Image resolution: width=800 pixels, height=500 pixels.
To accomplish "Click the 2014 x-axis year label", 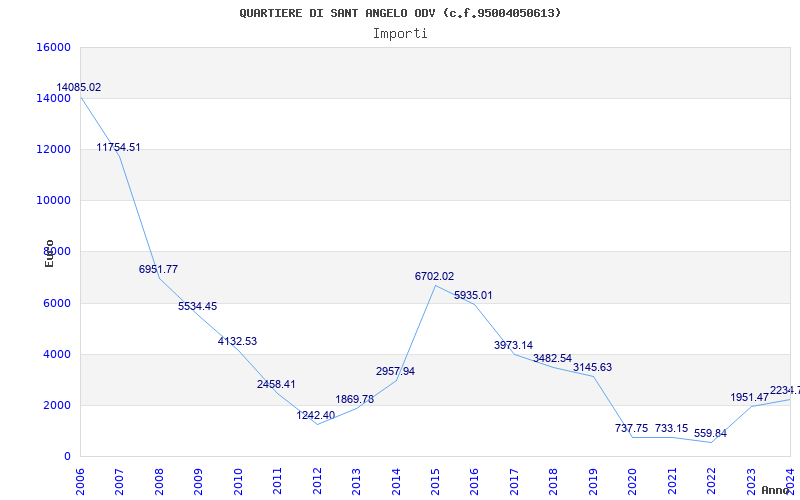I will pyautogui.click(x=396, y=481).
